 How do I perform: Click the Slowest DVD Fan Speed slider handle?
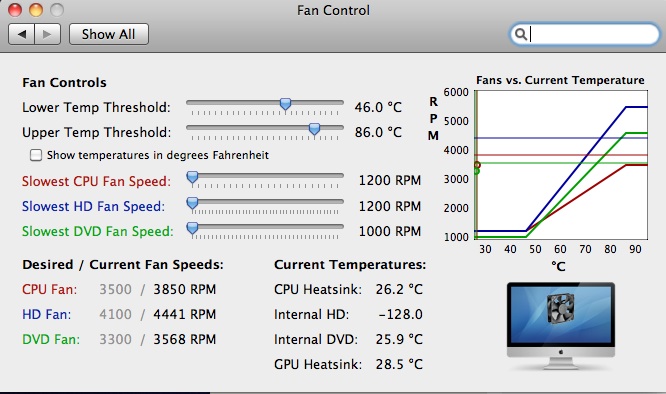tap(192, 228)
